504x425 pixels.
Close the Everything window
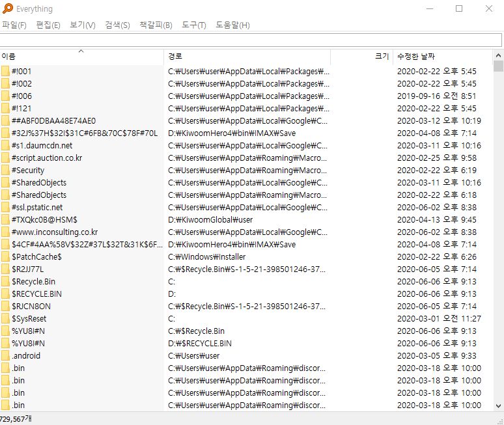pos(488,8)
